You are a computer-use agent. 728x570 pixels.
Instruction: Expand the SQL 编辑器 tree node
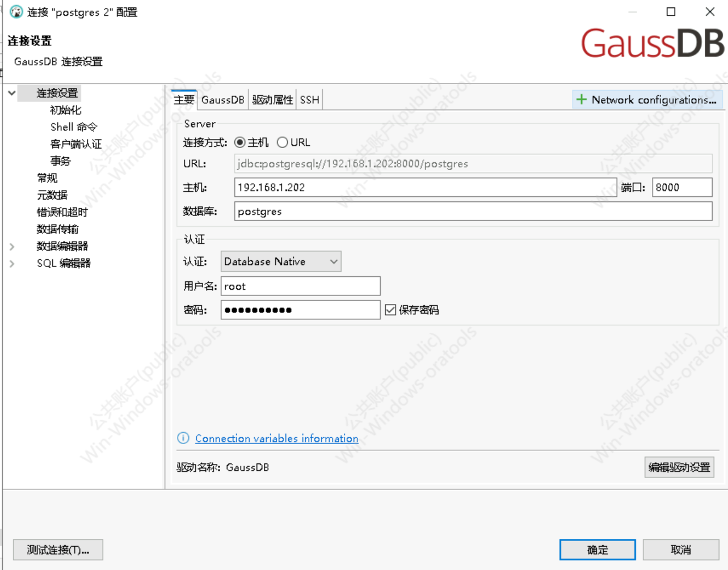click(x=12, y=263)
